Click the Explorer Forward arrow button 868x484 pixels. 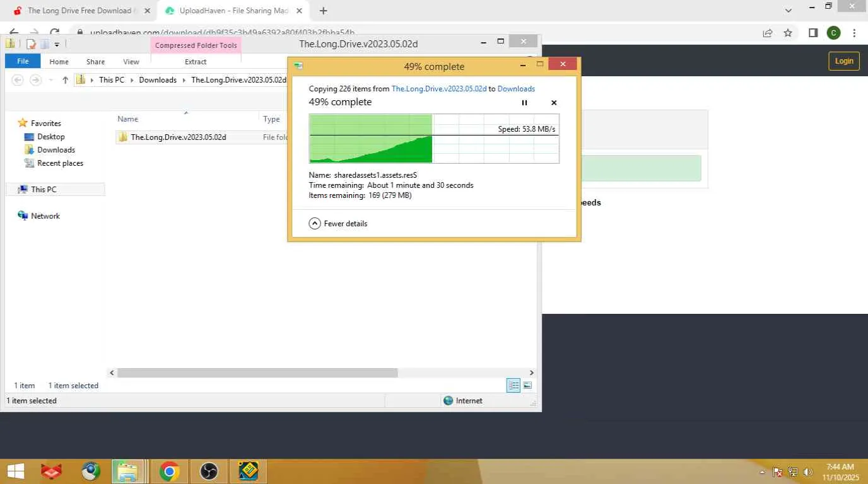[x=35, y=80]
